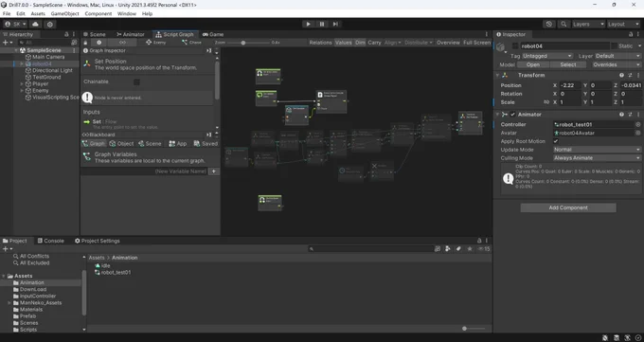Expand the Player object in Hierarchy

(x=22, y=84)
